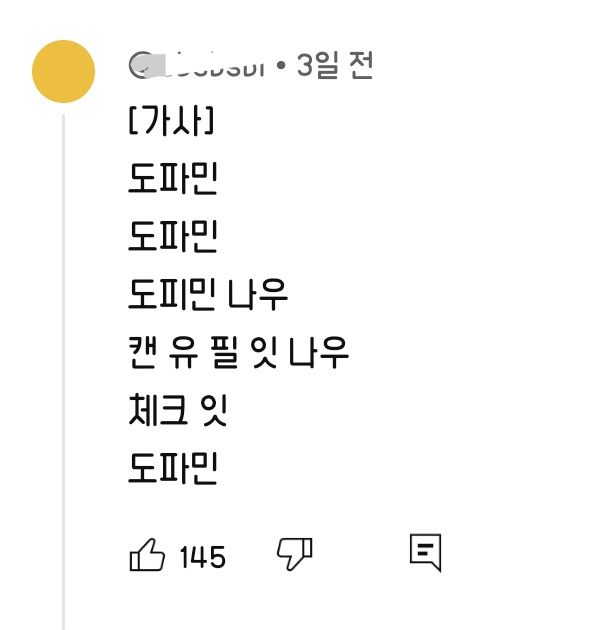This screenshot has width=616, height=630.
Task: Open the commenter's yellow profile avatar
Action: 64,71
